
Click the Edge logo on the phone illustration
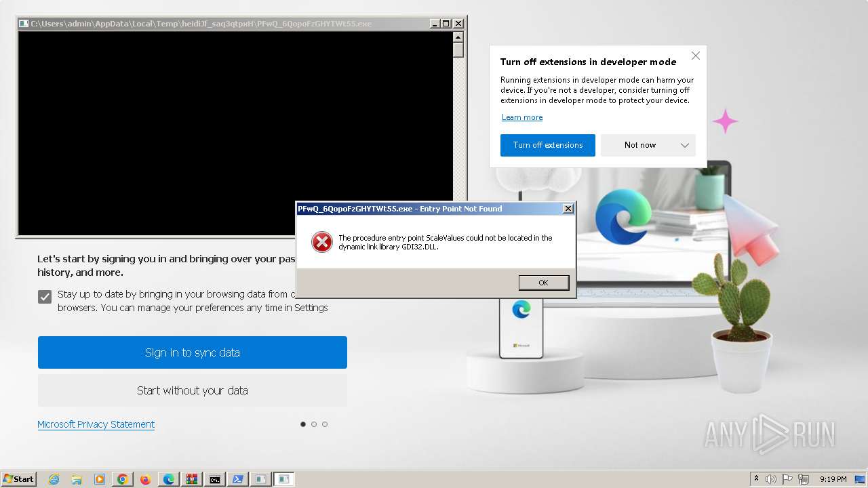coord(521,309)
